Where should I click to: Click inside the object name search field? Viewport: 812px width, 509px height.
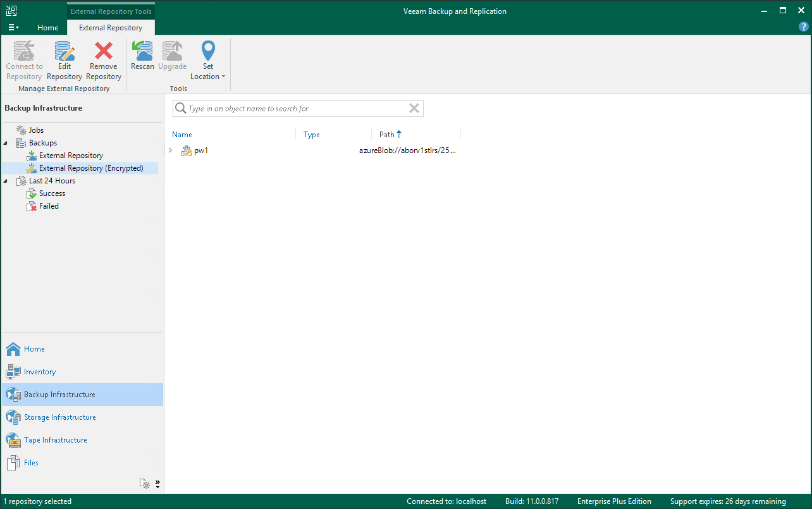pyautogui.click(x=297, y=108)
